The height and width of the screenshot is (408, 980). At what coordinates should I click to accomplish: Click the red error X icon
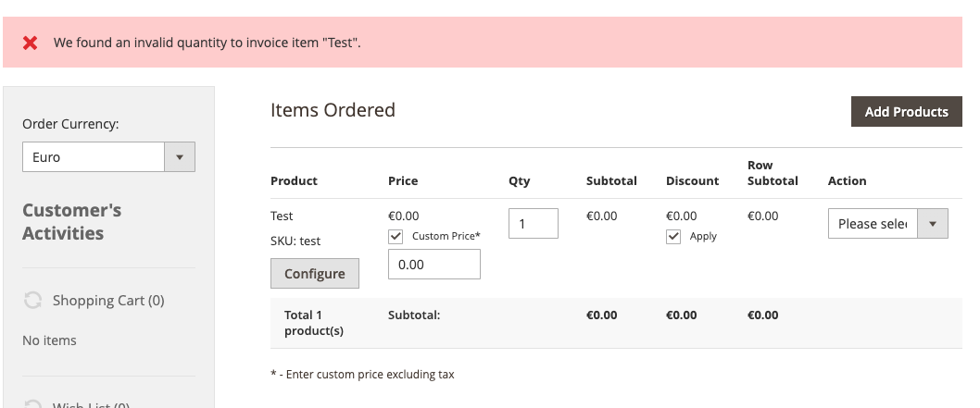pyautogui.click(x=31, y=43)
